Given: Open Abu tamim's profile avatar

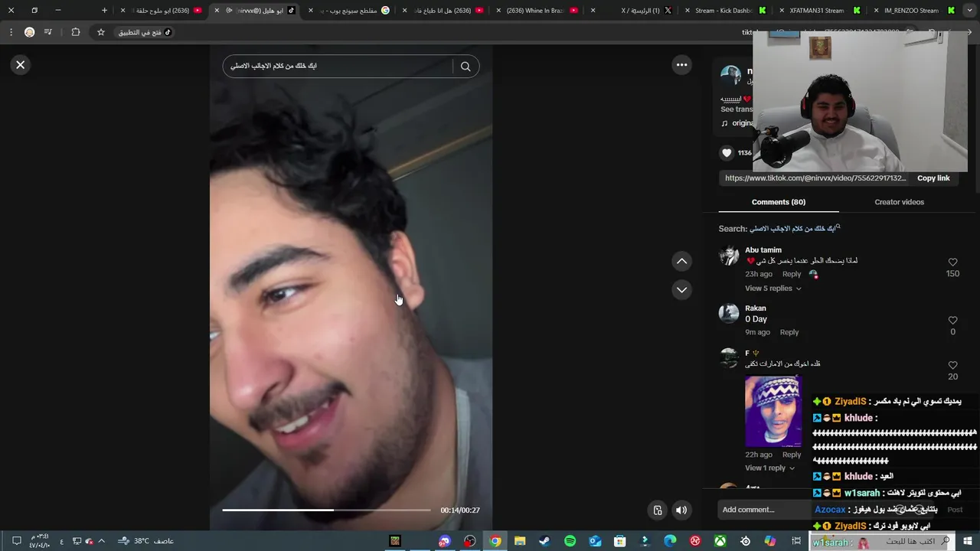Looking at the screenshot, I should 729,255.
